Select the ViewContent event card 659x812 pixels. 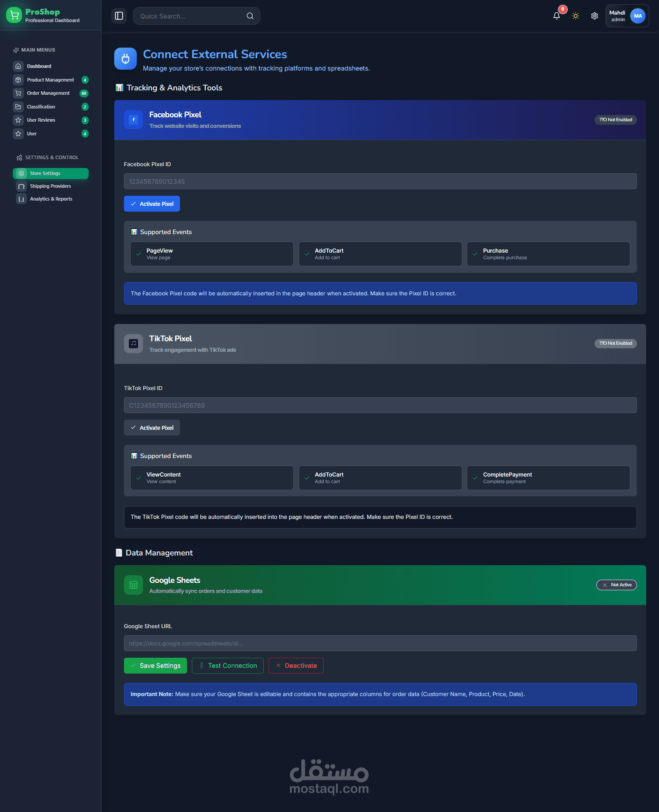(x=212, y=478)
